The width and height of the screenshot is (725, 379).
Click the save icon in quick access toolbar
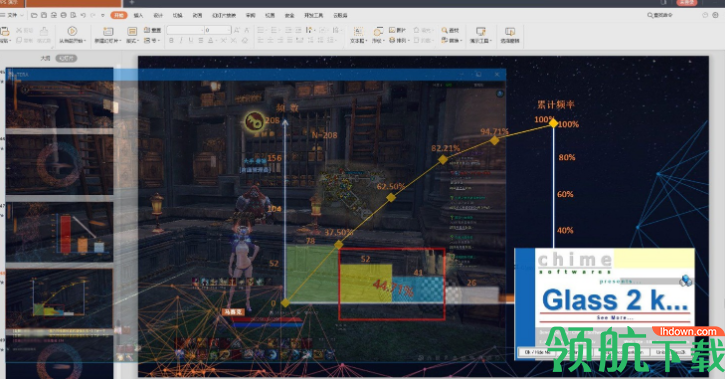[x=43, y=15]
